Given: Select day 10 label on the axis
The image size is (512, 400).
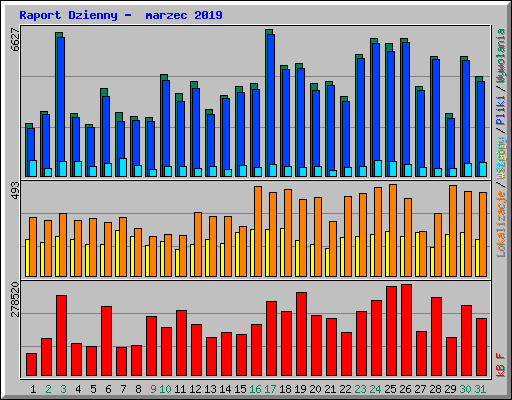Looking at the screenshot, I should pyautogui.click(x=165, y=389).
